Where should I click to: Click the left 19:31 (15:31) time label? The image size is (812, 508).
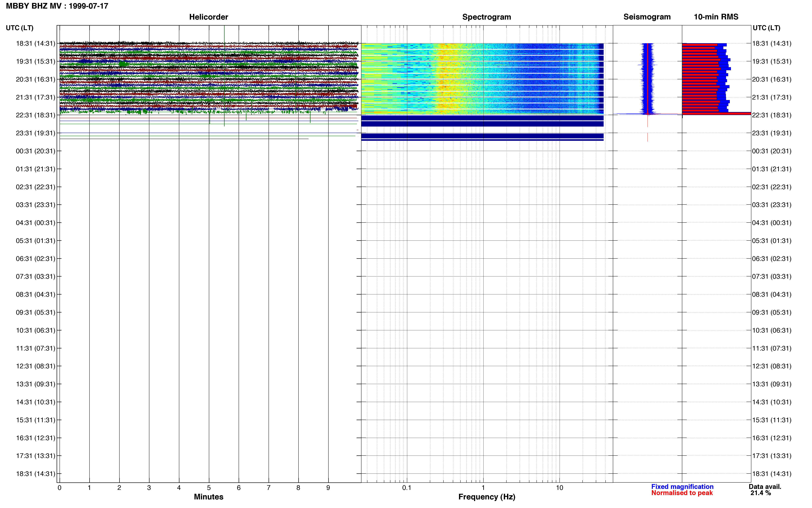36,61
